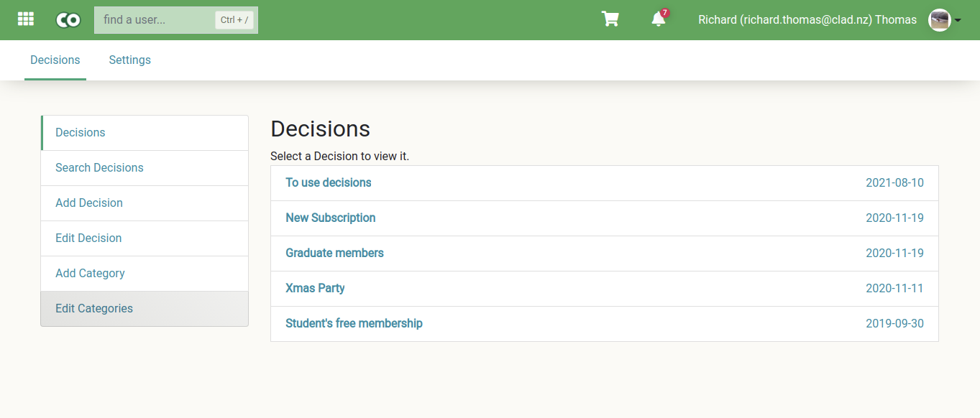Select the Decisions tab
980x418 pixels.
point(55,60)
